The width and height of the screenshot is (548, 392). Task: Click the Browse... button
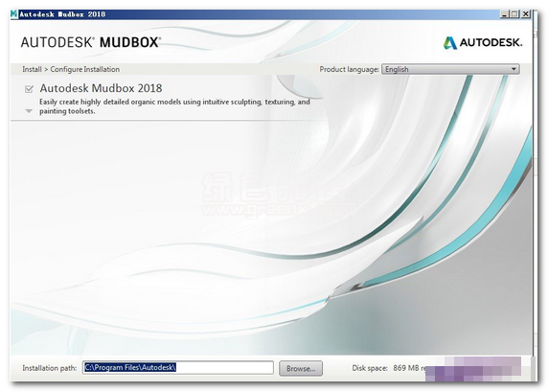coord(301,369)
